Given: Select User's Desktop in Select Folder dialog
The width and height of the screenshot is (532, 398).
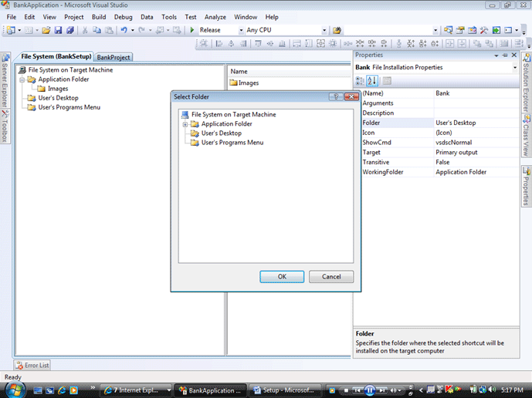Looking at the screenshot, I should click(221, 133).
